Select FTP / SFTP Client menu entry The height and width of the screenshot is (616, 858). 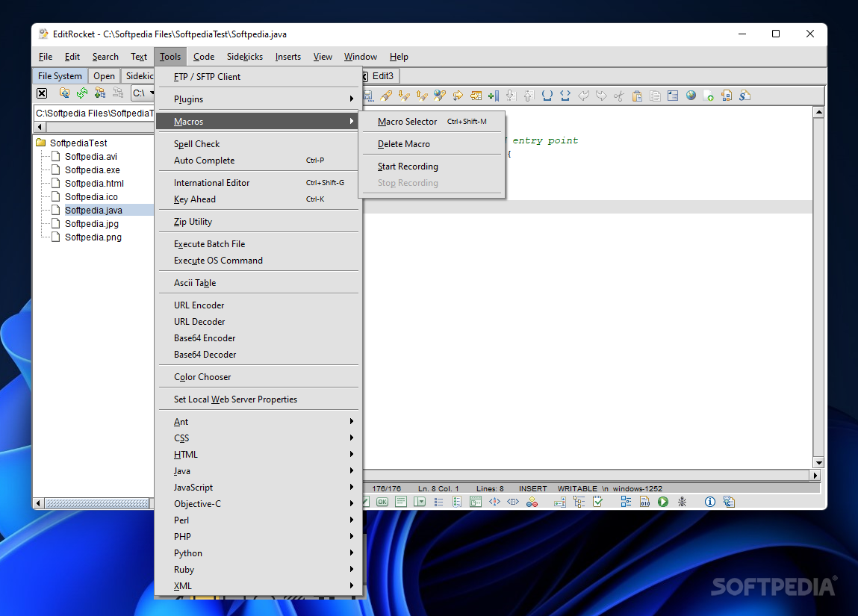[x=257, y=77]
